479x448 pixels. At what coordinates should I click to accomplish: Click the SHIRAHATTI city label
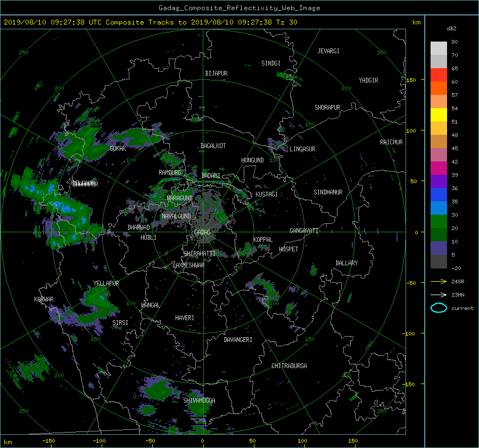click(x=200, y=254)
